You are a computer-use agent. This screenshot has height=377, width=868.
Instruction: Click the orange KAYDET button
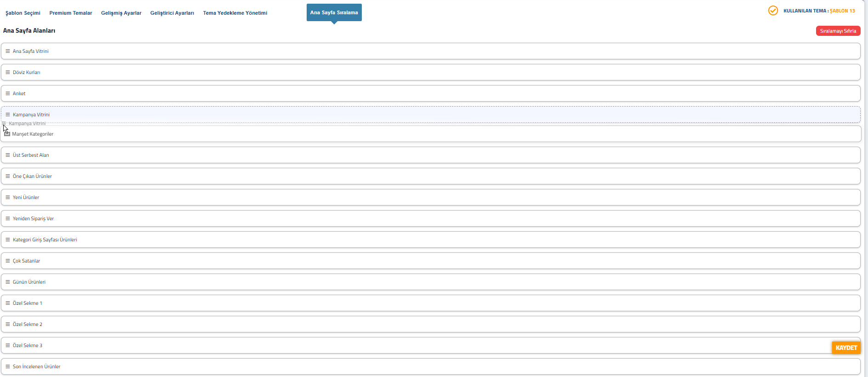(846, 348)
